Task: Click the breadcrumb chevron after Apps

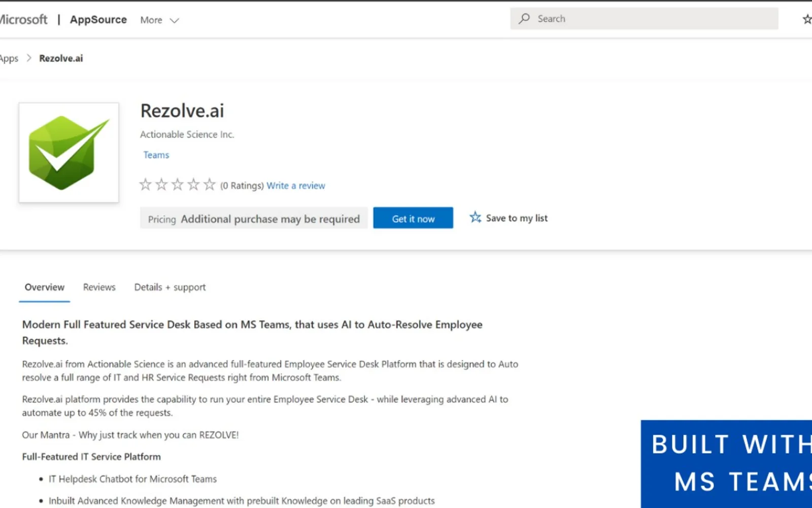Action: pos(29,58)
